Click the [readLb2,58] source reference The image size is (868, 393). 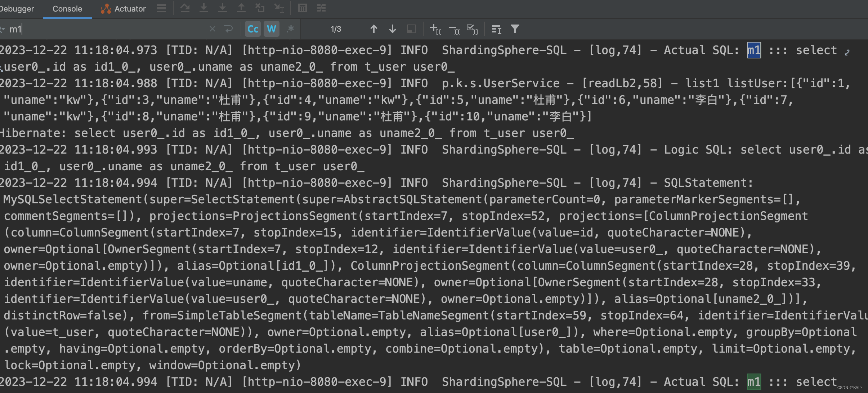click(622, 83)
